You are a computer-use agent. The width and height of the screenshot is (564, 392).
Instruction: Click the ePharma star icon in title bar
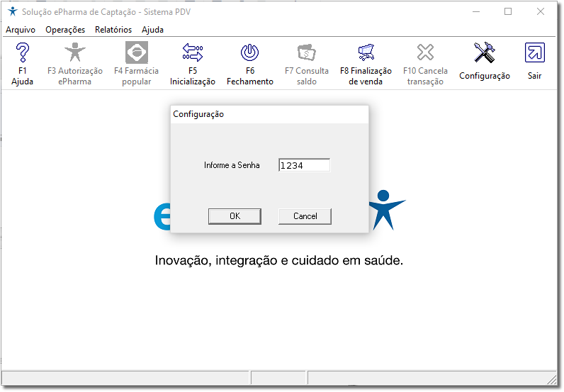pyautogui.click(x=13, y=11)
